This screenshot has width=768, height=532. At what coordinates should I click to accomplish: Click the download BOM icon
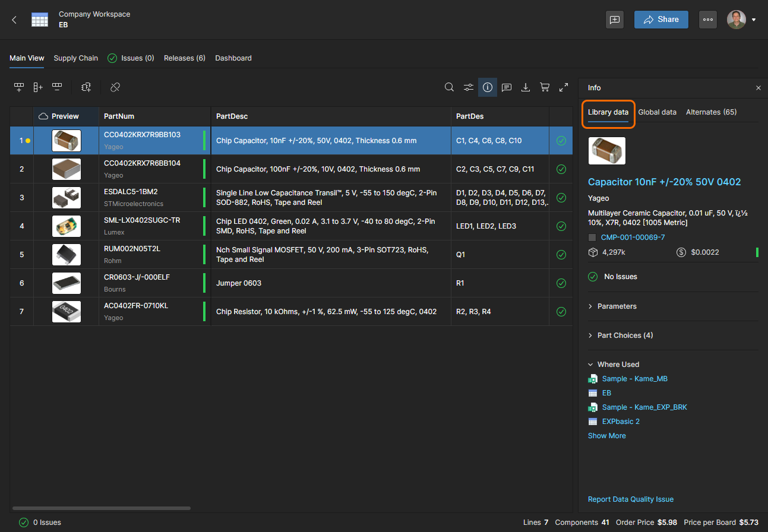click(526, 87)
